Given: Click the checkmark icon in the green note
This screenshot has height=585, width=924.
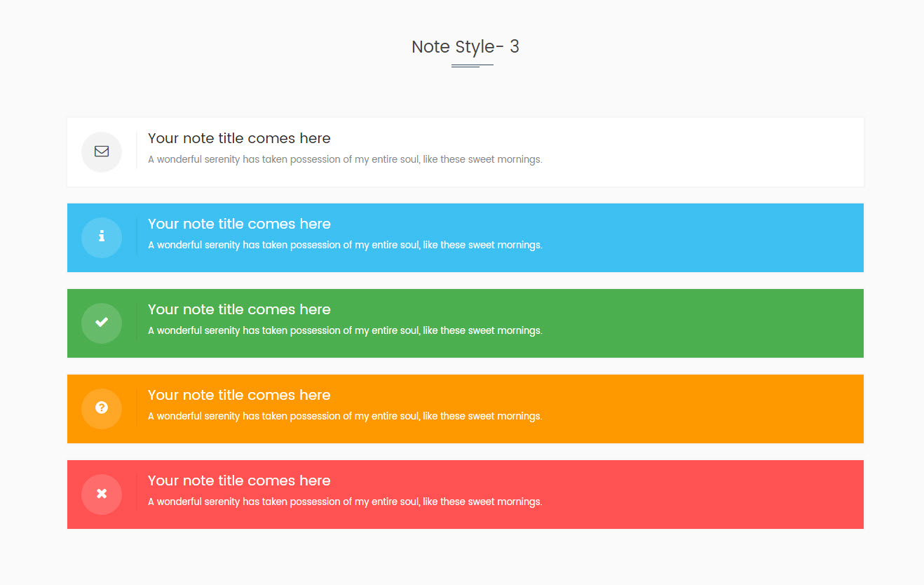Looking at the screenshot, I should 102,323.
